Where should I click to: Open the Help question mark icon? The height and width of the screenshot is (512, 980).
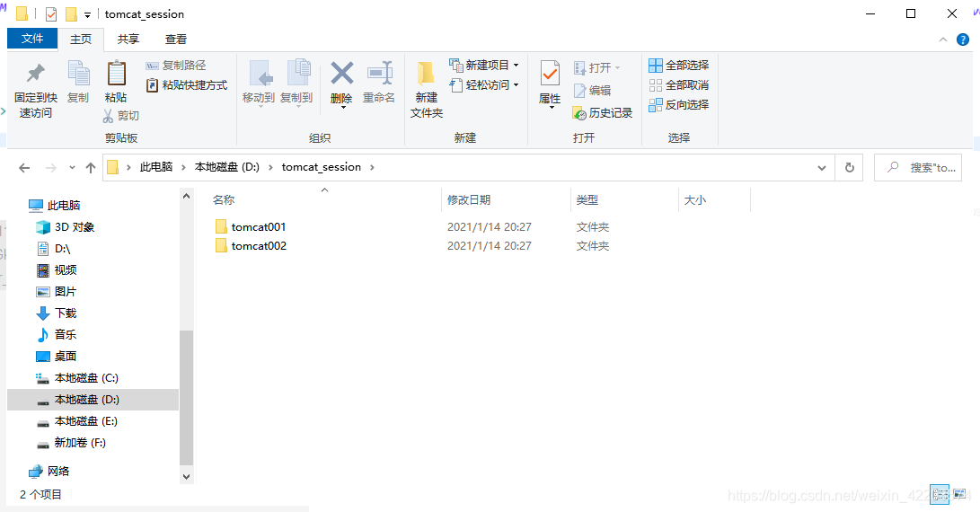click(x=963, y=40)
